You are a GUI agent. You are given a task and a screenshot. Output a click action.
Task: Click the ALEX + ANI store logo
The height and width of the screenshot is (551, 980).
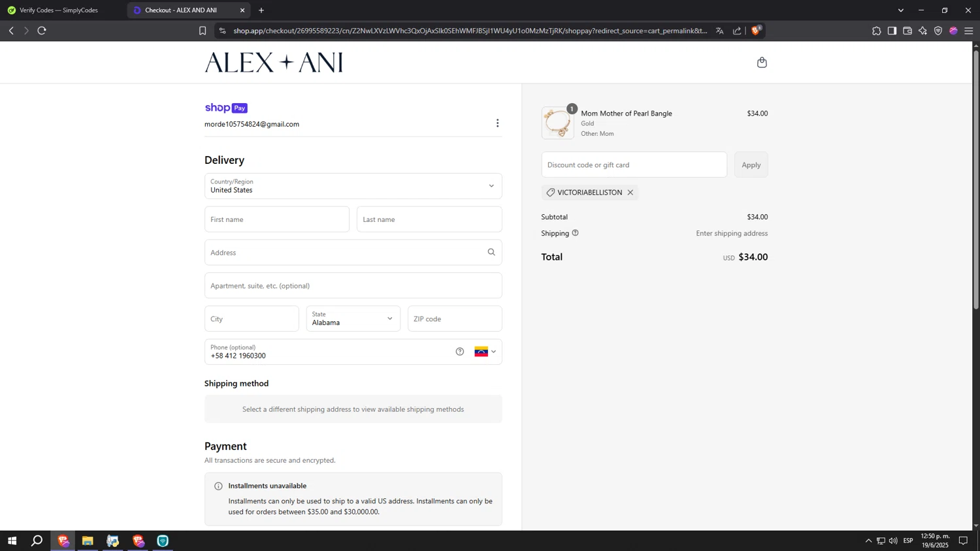click(274, 63)
